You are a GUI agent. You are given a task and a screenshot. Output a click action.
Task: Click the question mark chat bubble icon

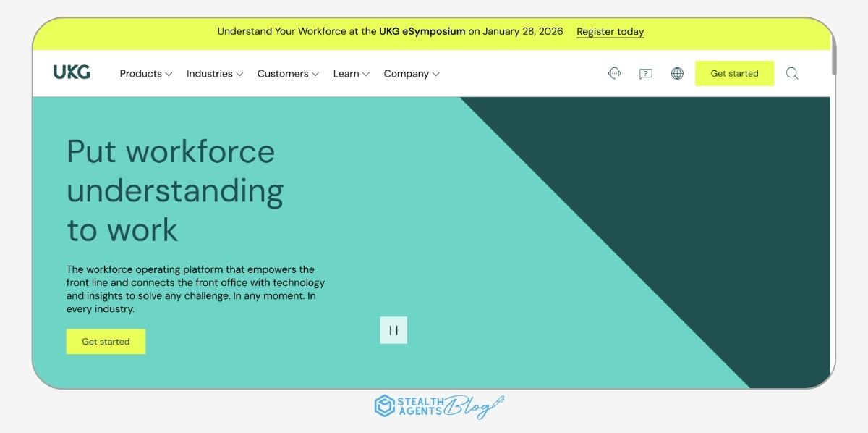pyautogui.click(x=646, y=73)
